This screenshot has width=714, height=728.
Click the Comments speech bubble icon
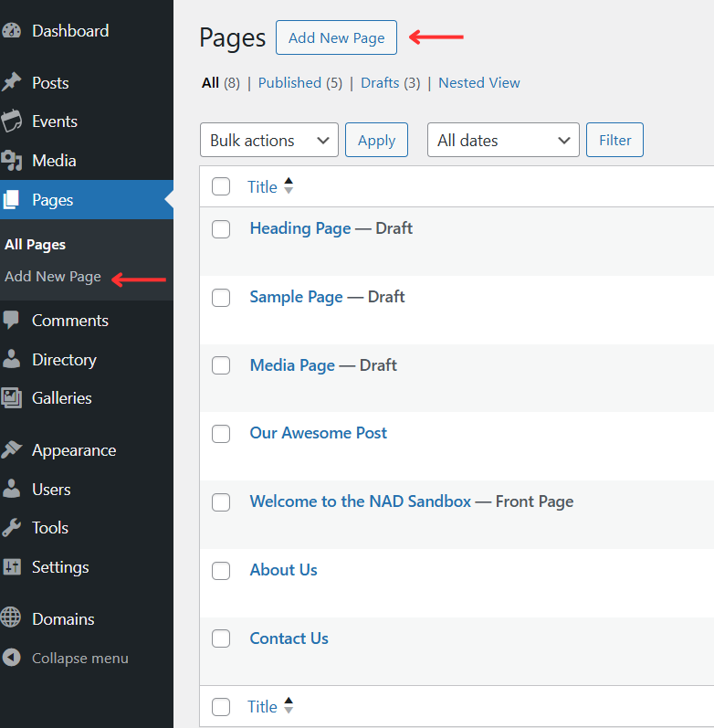pos(11,321)
